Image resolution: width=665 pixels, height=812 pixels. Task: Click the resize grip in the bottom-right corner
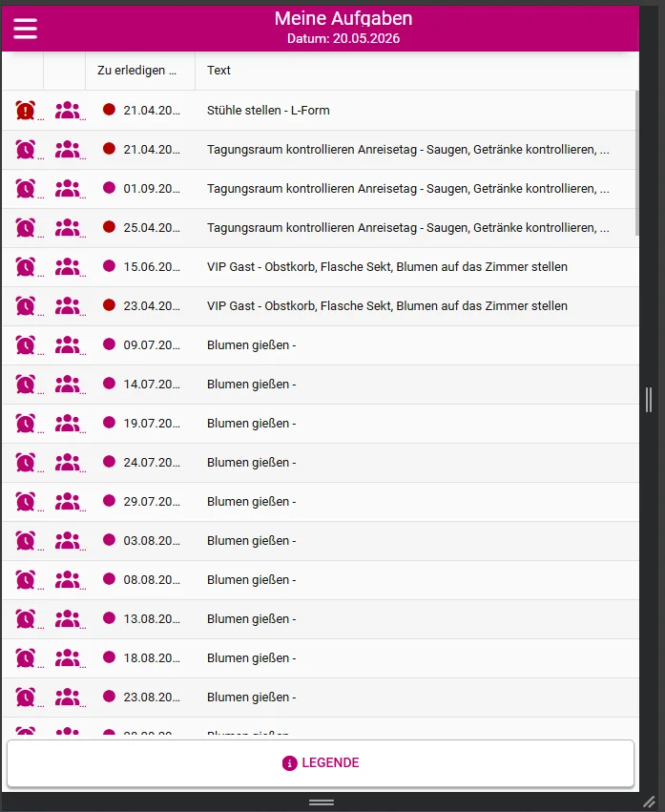(x=649, y=802)
